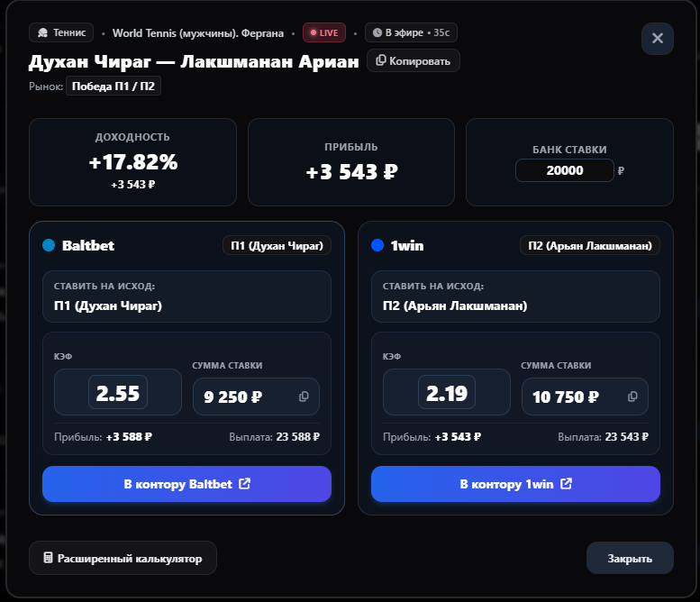Click the Прибыль +3 543 ₽ card value
The image size is (700, 602).
[351, 172]
